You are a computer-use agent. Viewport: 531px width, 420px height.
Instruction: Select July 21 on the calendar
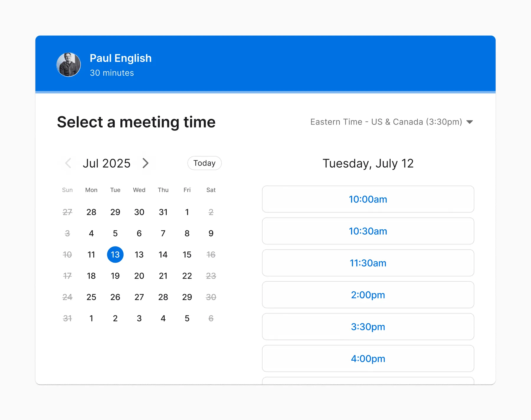163,276
